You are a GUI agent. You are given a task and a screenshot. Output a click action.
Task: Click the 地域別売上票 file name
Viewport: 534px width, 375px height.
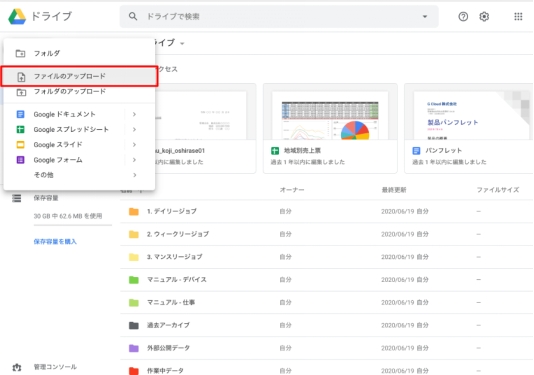tap(302, 150)
